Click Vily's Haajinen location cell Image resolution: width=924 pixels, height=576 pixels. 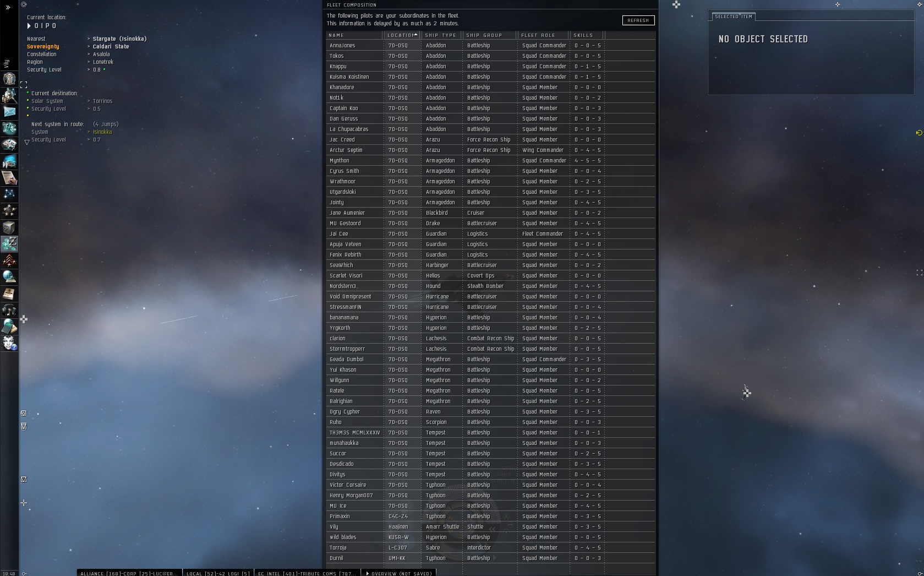[x=403, y=527]
